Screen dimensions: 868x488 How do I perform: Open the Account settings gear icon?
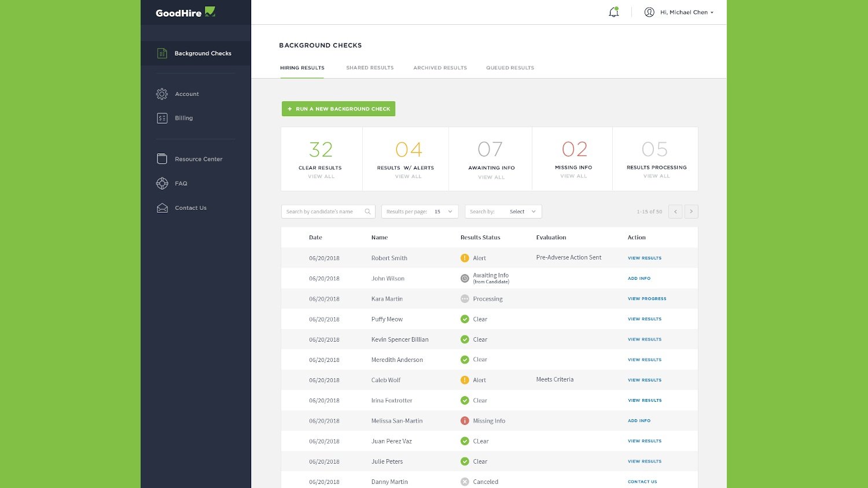click(x=162, y=94)
